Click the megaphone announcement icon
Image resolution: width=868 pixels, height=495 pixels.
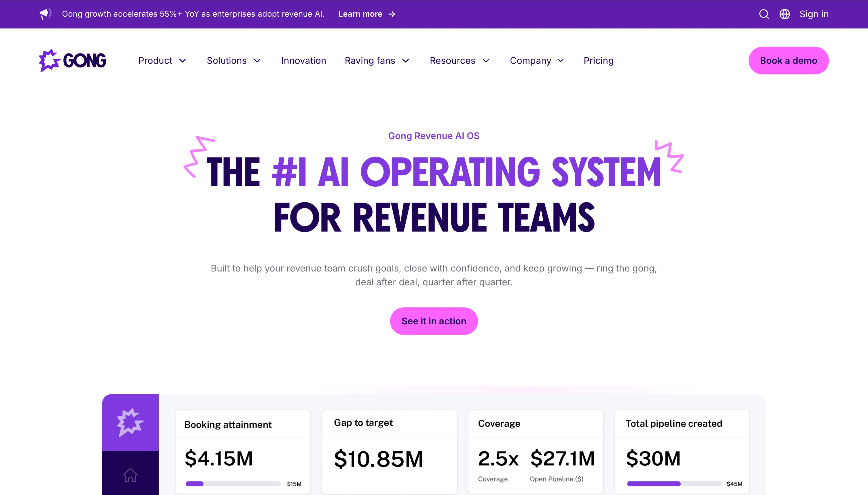point(46,14)
